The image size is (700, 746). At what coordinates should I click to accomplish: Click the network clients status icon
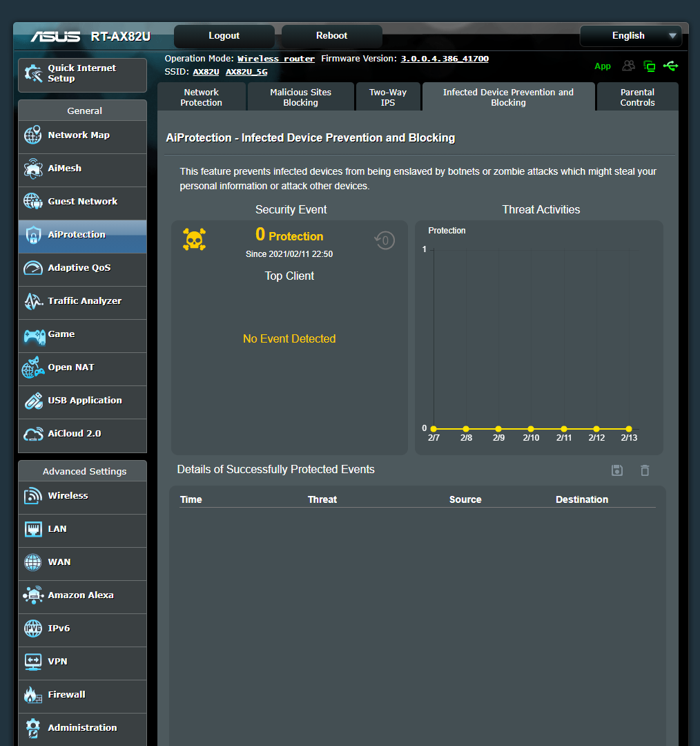point(649,66)
